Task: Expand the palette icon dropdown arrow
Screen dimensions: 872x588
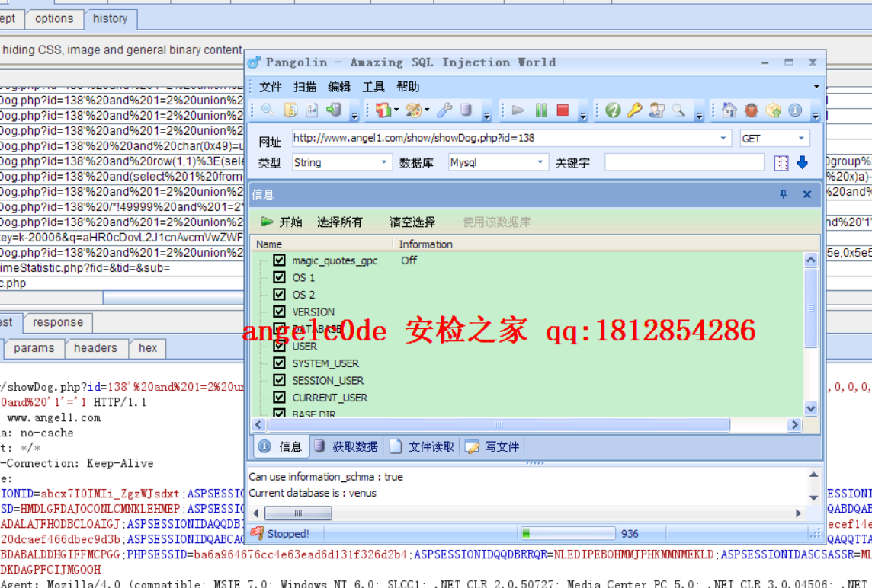Action: pos(427,110)
